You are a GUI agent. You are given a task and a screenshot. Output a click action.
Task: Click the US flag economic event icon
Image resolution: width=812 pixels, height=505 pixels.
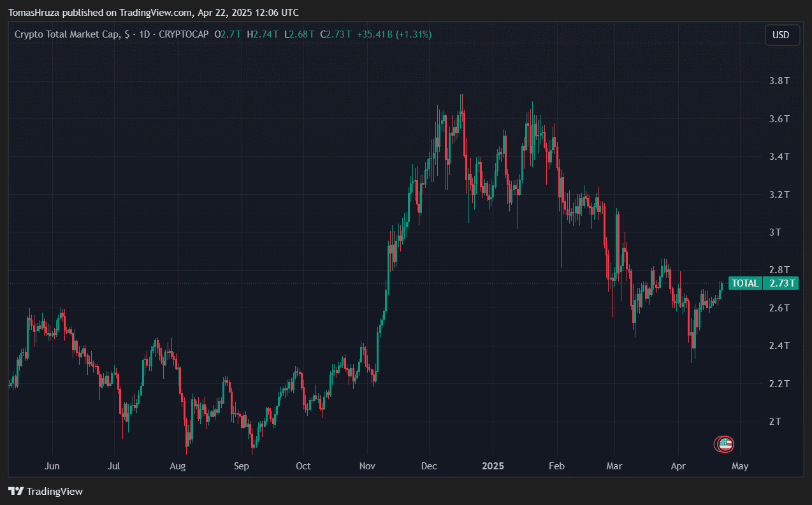pos(726,445)
